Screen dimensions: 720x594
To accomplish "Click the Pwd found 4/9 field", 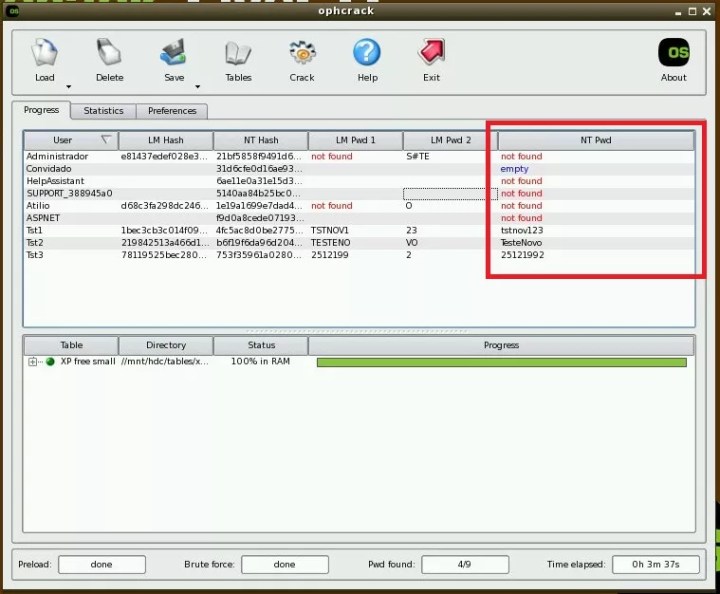I will tap(465, 564).
